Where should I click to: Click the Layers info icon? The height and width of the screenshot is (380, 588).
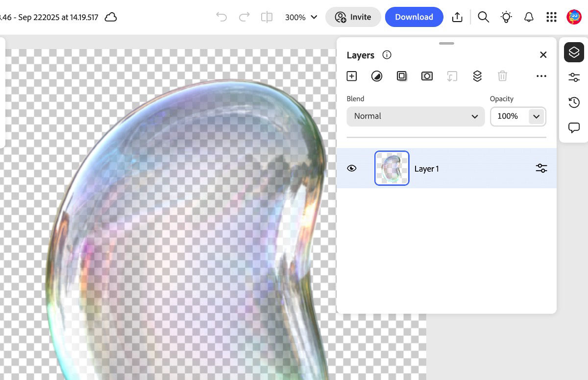(387, 55)
